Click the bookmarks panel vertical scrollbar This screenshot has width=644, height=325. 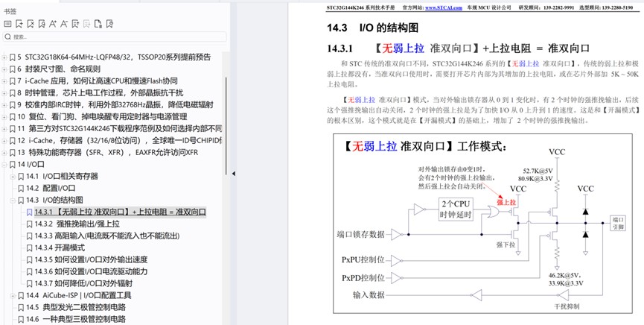click(x=226, y=125)
